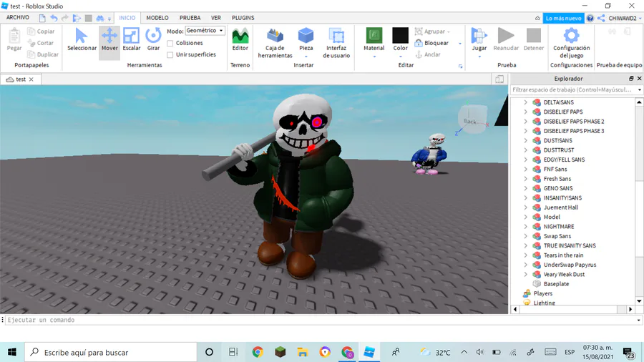The height and width of the screenshot is (362, 644).
Task: Click the Jugar play icon
Action: click(x=479, y=36)
